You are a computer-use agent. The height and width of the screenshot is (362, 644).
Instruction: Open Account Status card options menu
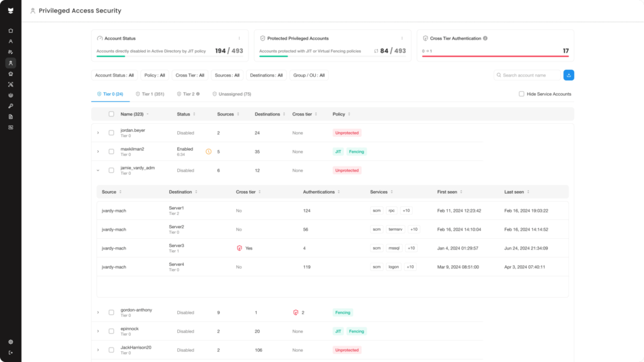coord(240,38)
